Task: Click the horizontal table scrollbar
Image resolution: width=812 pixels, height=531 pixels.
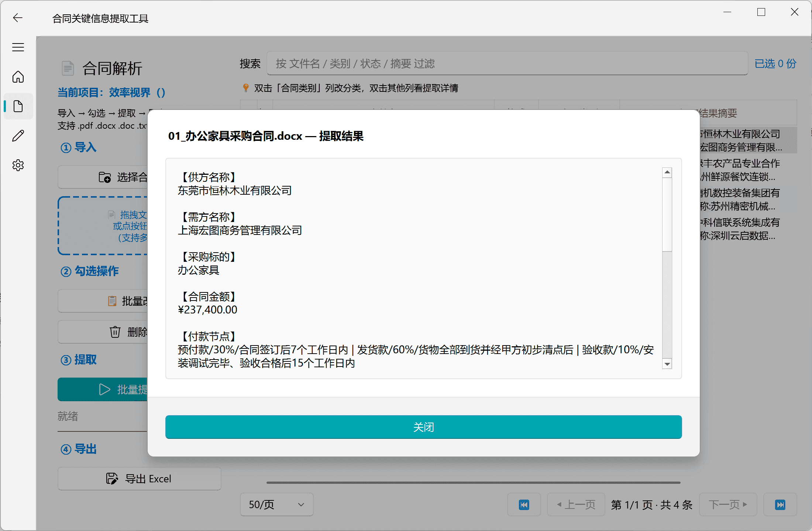Action: click(474, 482)
